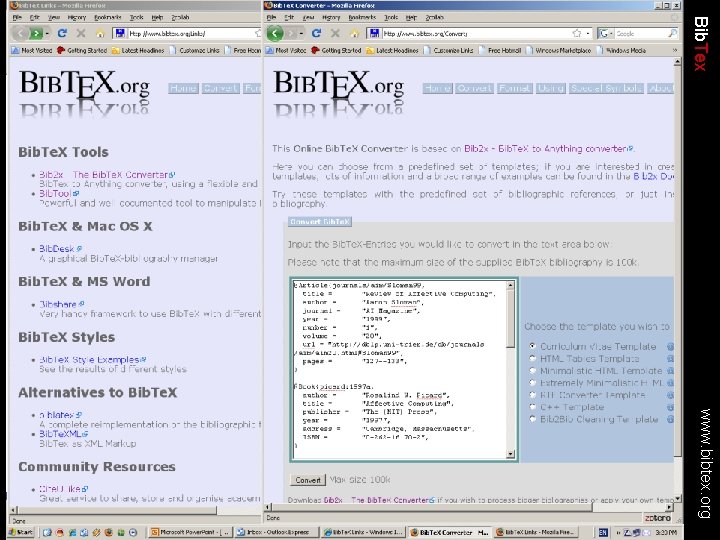This screenshot has height=540, width=720.
Task: Follow BibTeXML link in Links window
Action: 60,433
